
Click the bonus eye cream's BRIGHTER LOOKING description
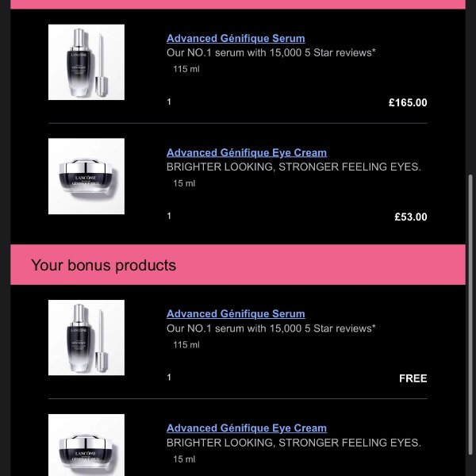(294, 442)
